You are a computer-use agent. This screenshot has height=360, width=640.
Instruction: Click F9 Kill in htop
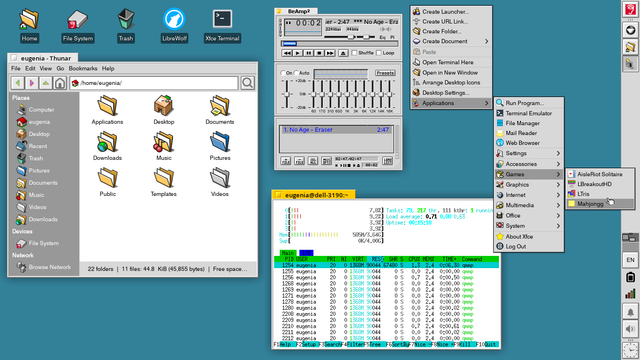tap(464, 344)
